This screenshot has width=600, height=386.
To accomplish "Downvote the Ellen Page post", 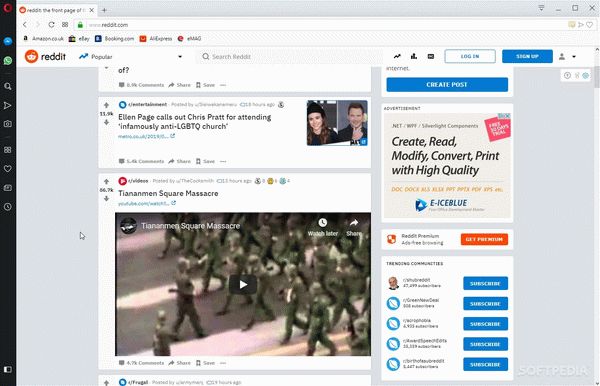I will pyautogui.click(x=106, y=122).
